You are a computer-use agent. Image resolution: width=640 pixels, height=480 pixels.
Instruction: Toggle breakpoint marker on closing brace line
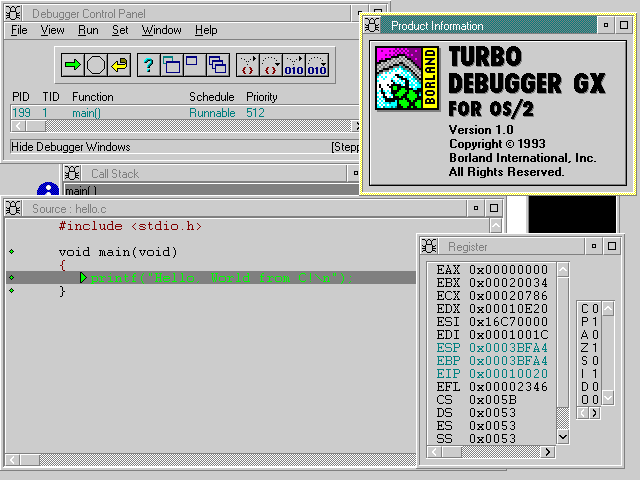12,291
